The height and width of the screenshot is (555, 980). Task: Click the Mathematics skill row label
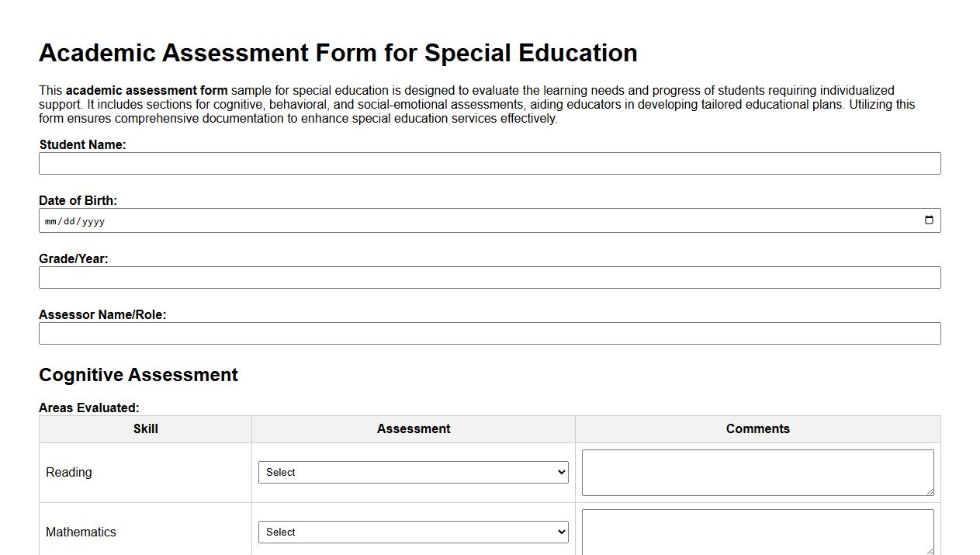[x=81, y=532]
